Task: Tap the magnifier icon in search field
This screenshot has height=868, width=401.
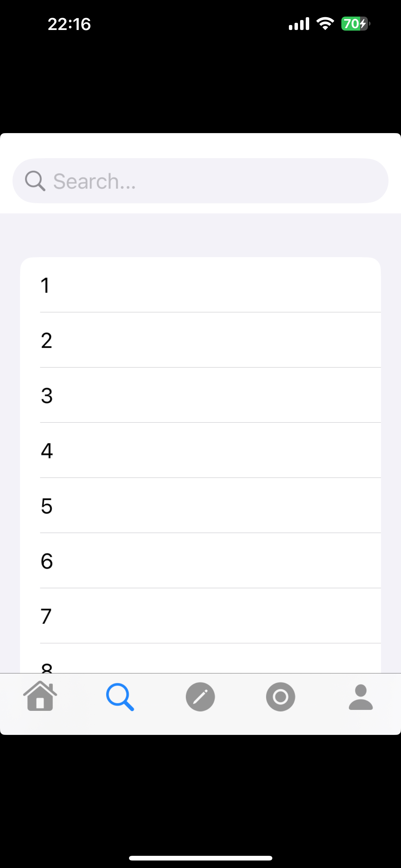Action: pyautogui.click(x=35, y=181)
